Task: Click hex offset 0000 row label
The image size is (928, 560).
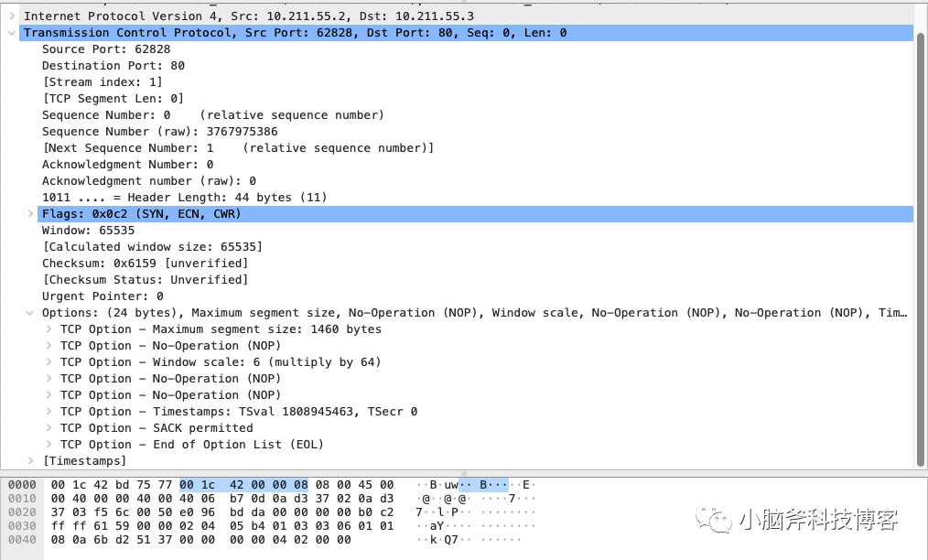Action: (22, 485)
